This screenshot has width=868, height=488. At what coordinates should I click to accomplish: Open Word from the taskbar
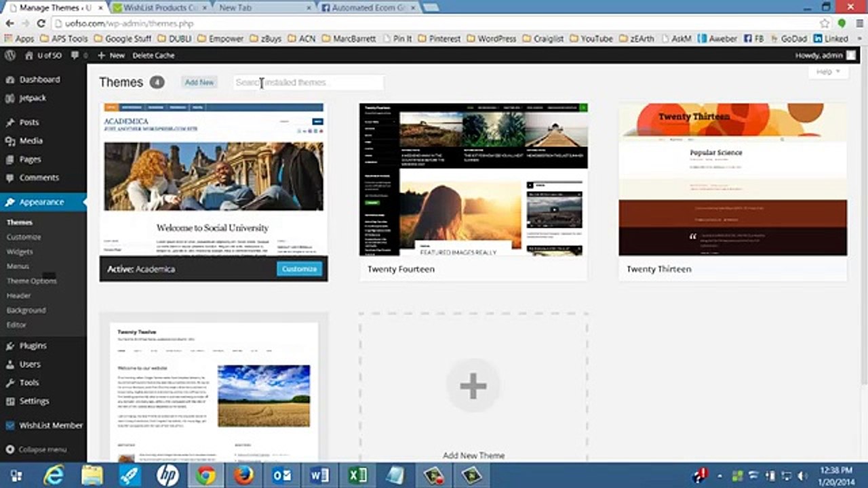[x=319, y=475]
